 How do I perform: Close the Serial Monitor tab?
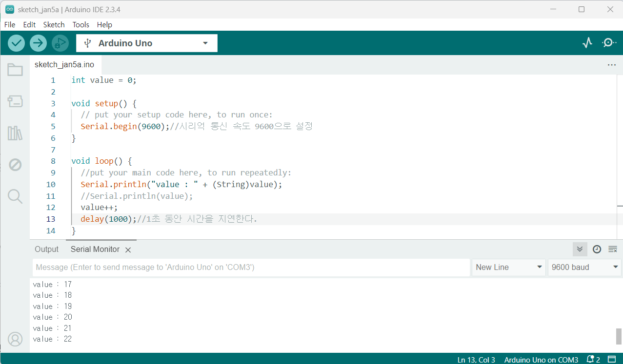(128, 249)
